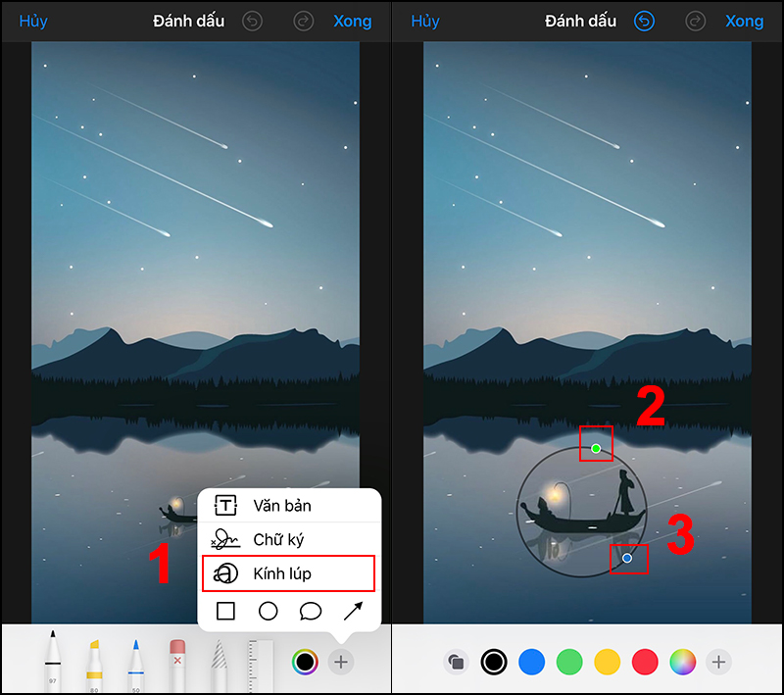This screenshot has height=695, width=784.
Task: Click the green handle on the magnifier
Action: [x=596, y=449]
